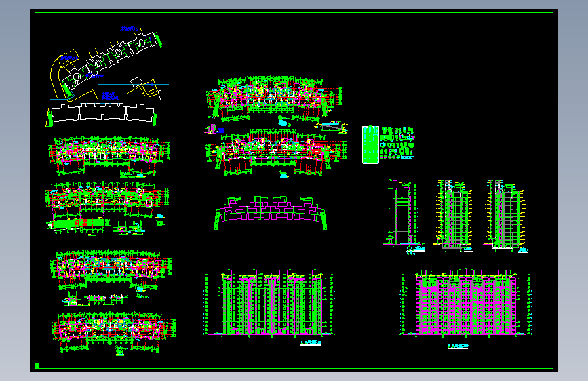Select the magenta rear elevation drawing
The height and width of the screenshot is (381, 588).
pos(466,302)
